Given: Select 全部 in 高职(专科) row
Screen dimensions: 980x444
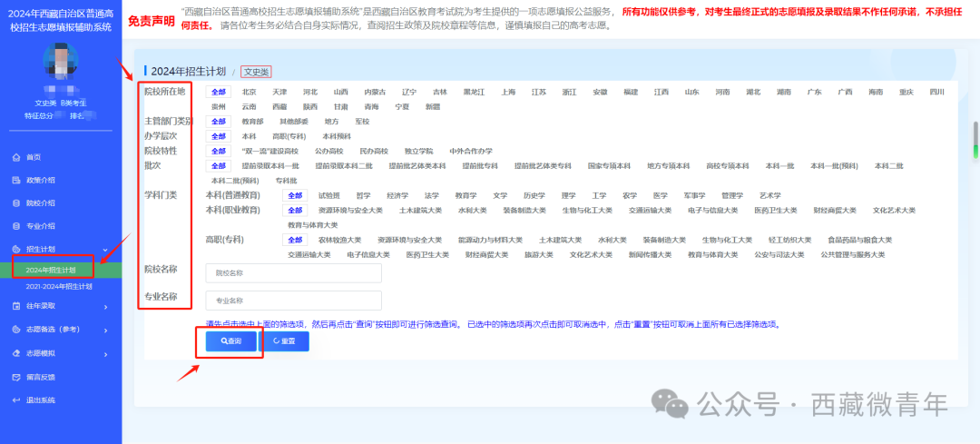Looking at the screenshot, I should click(x=294, y=240).
